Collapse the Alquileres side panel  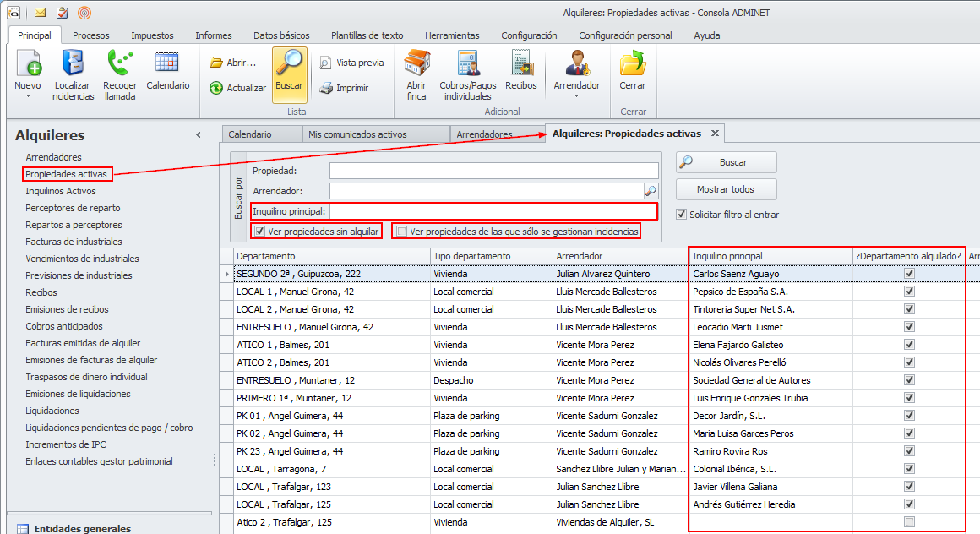(199, 135)
